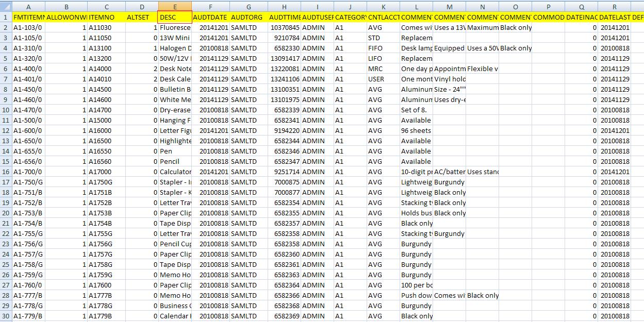Click the 'AC/batter' comment cell
The image size is (644, 322).
[x=449, y=172]
